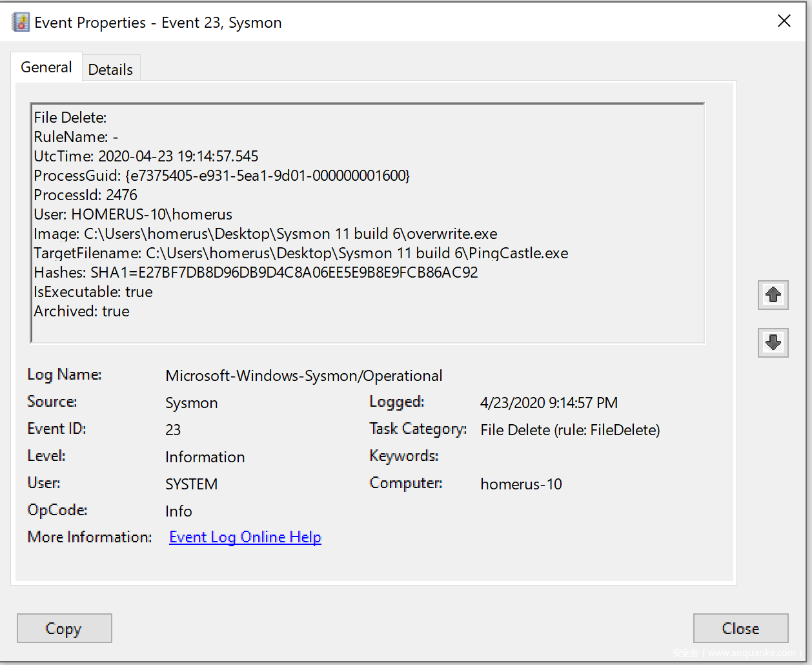
Task: Click the down arrow for next event
Action: (x=773, y=342)
